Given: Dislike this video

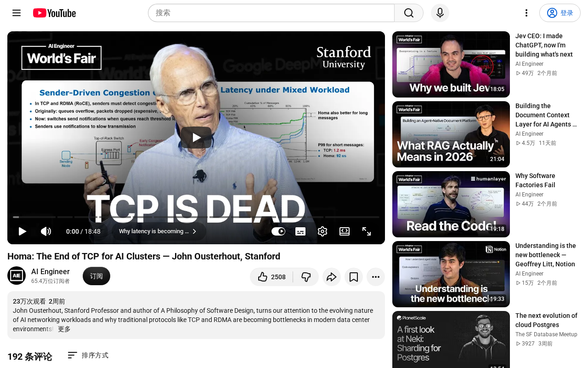Looking at the screenshot, I should coord(306,277).
